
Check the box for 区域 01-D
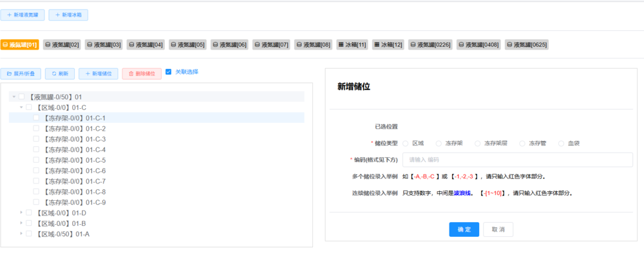coord(29,212)
